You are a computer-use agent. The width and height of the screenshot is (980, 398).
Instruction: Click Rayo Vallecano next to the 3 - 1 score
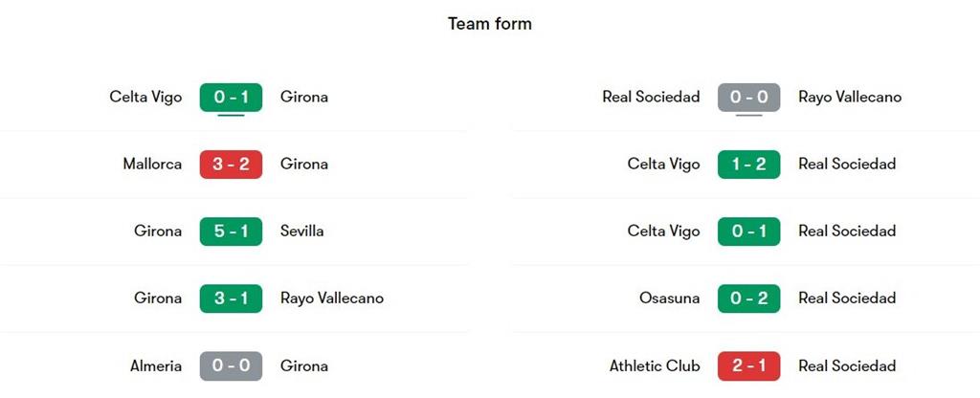pos(331,298)
